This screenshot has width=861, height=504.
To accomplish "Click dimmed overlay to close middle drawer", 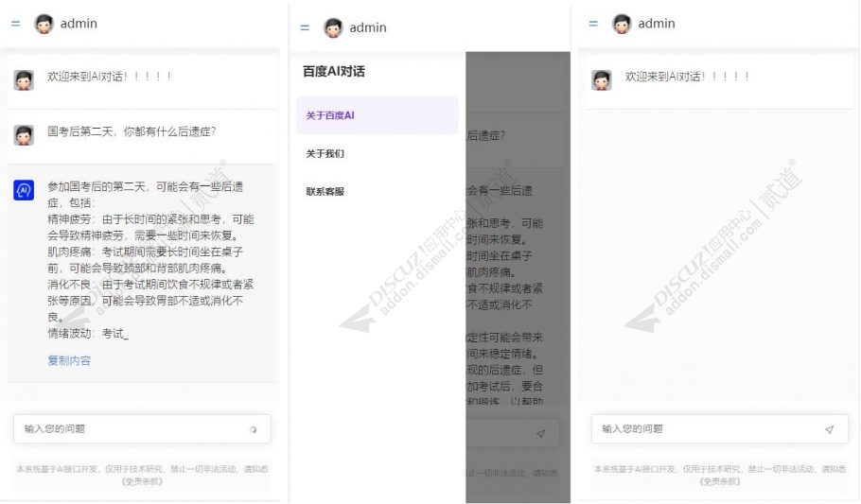I will (518, 277).
